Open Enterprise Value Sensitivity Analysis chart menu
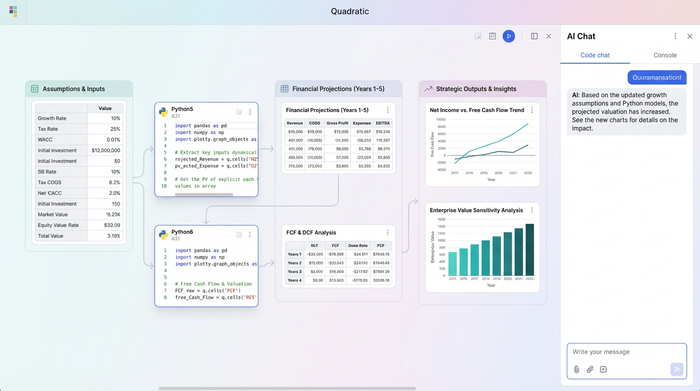 532,210
